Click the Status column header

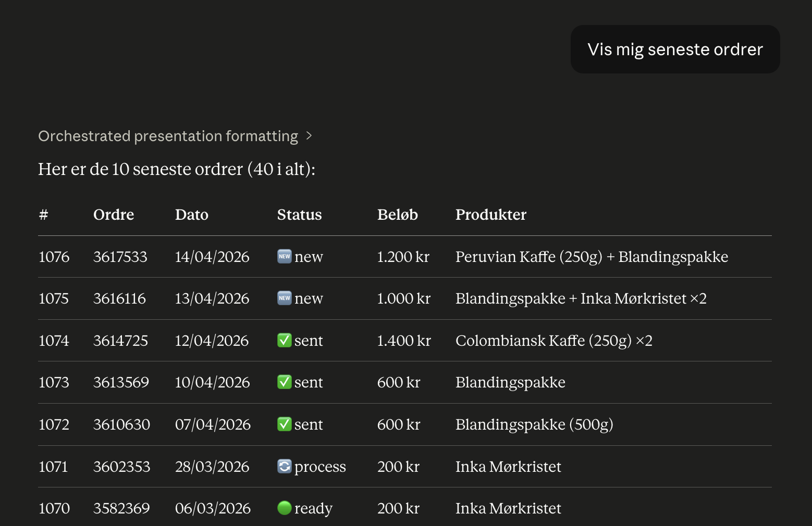point(299,215)
